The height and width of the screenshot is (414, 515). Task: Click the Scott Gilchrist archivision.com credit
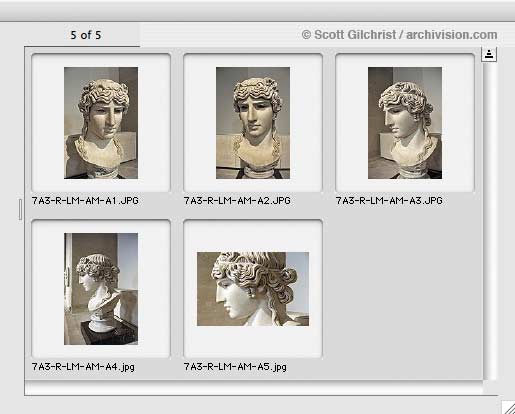(399, 35)
